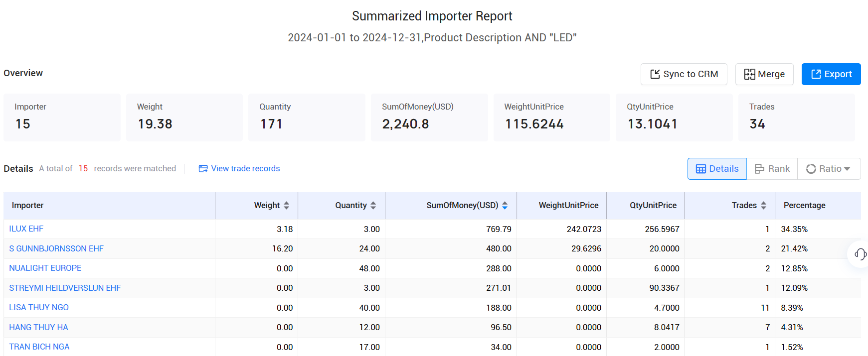
Task: Expand the Ratio dropdown
Action: pyautogui.click(x=829, y=169)
